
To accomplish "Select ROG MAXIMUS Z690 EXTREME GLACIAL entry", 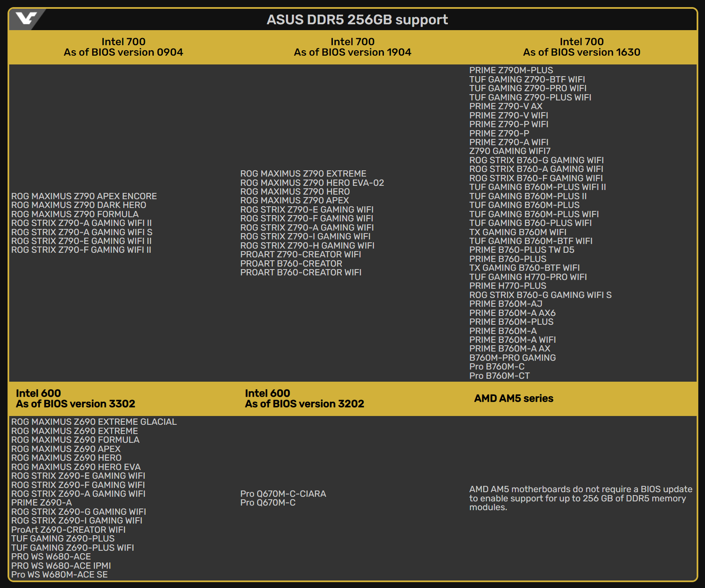I will pyautogui.click(x=94, y=422).
